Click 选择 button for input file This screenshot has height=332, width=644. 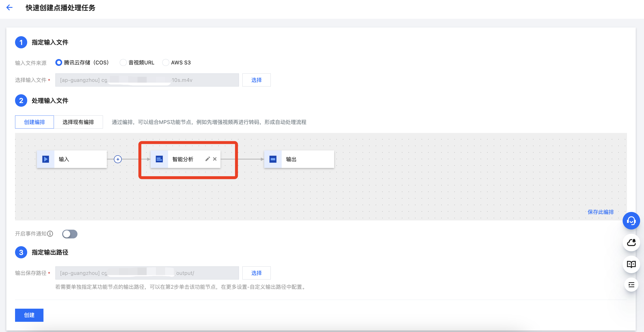coord(256,80)
